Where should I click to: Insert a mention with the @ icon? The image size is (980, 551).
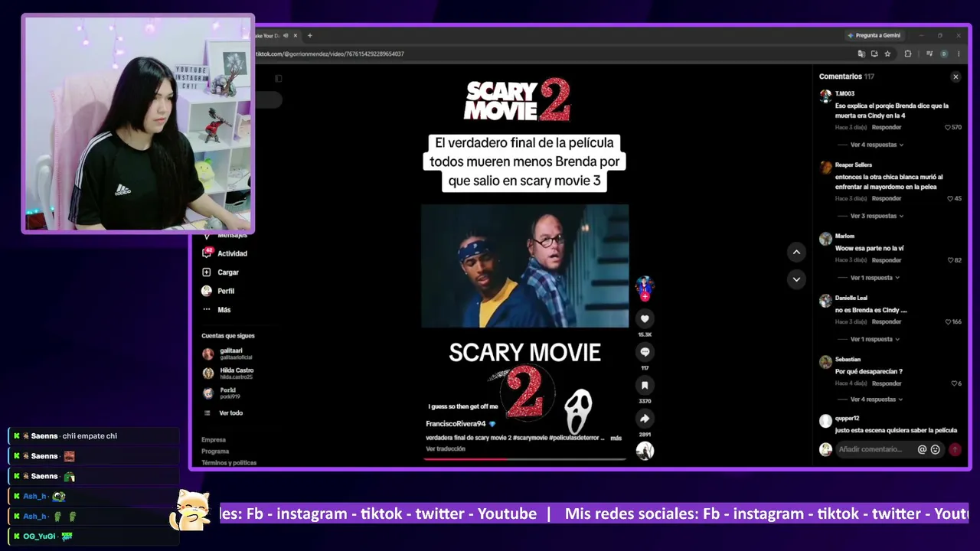(x=922, y=449)
